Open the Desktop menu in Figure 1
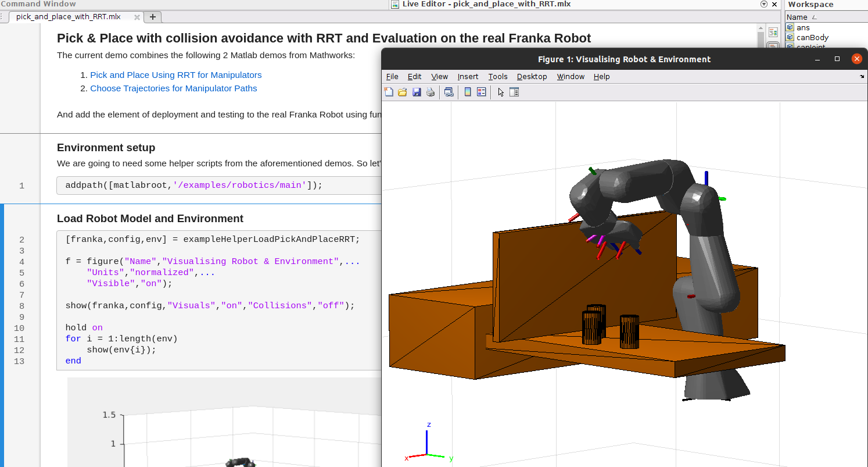The width and height of the screenshot is (868, 467). [532, 76]
